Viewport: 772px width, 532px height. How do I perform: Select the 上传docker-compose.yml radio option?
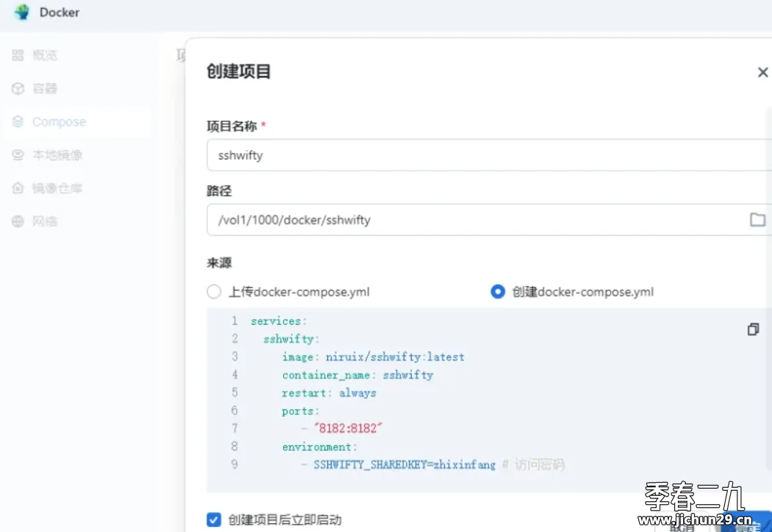214,292
